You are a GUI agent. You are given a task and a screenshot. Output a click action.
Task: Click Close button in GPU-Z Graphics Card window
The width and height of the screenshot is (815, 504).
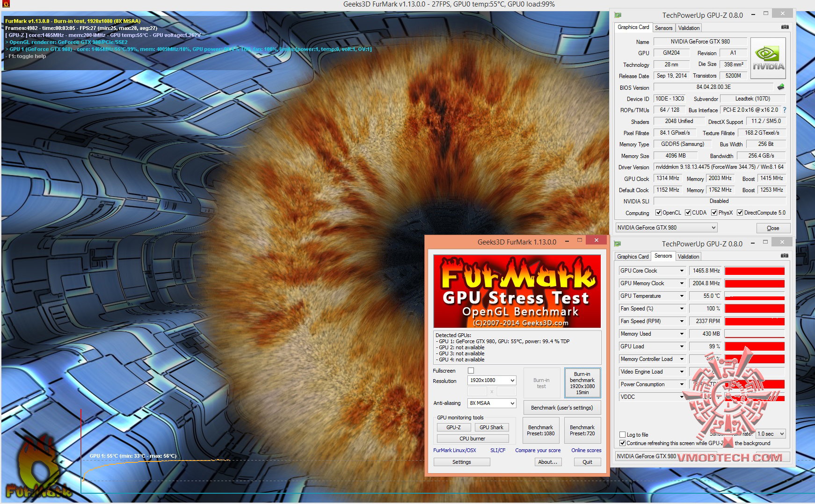[773, 228]
